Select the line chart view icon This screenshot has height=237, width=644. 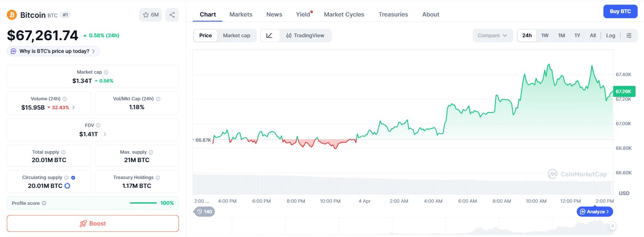[x=269, y=36]
